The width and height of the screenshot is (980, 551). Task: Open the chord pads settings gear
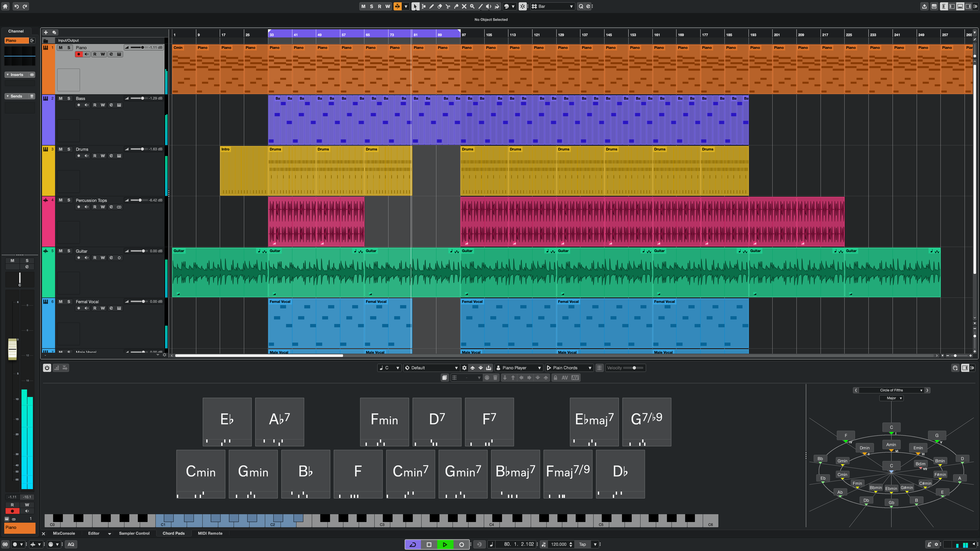(464, 368)
